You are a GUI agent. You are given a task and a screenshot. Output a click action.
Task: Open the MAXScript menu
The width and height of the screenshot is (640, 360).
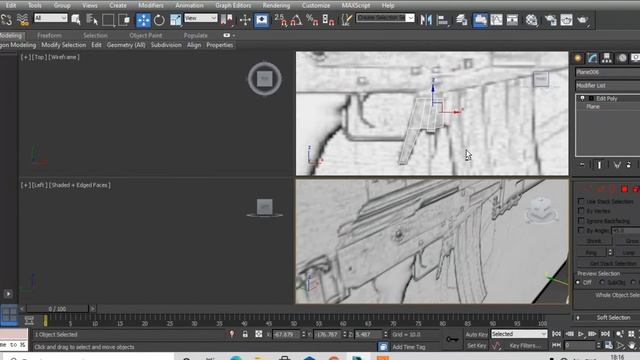pos(356,5)
